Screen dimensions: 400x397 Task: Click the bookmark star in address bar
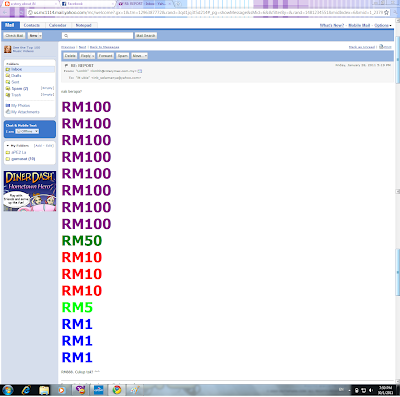(x=387, y=12)
